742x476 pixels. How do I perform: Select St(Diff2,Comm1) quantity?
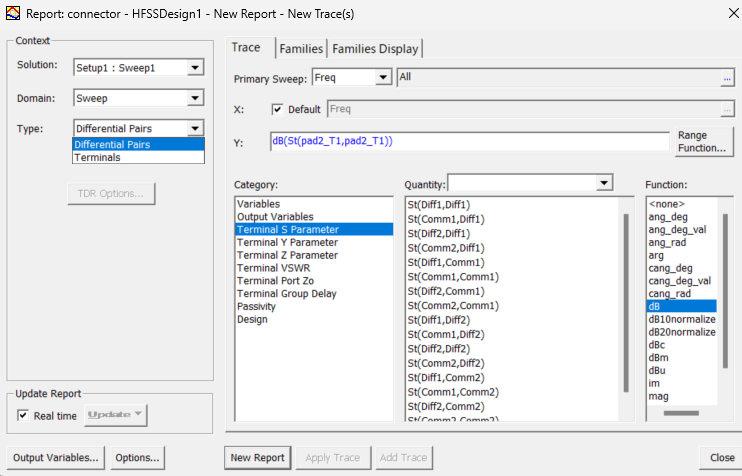[x=513, y=291]
